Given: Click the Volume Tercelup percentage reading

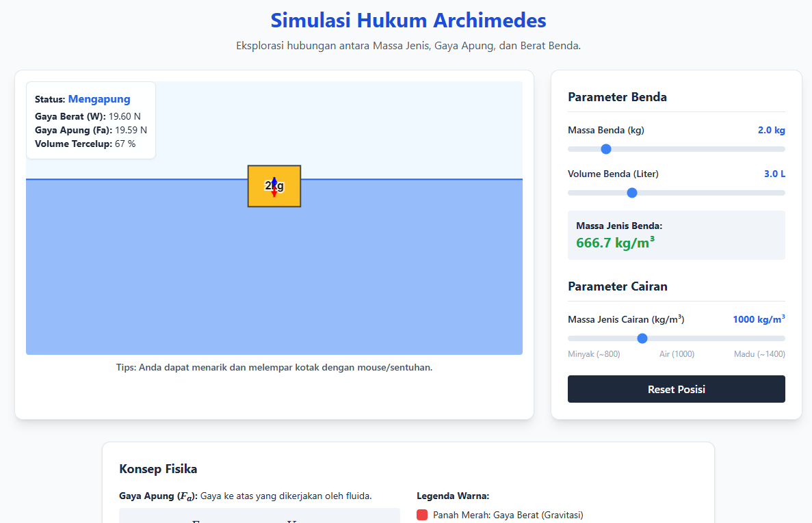Looking at the screenshot, I should (x=86, y=144).
